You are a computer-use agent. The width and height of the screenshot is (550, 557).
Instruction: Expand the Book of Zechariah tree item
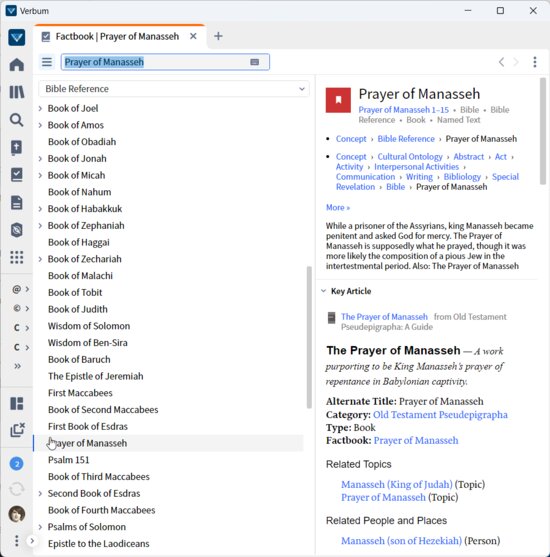coord(40,259)
